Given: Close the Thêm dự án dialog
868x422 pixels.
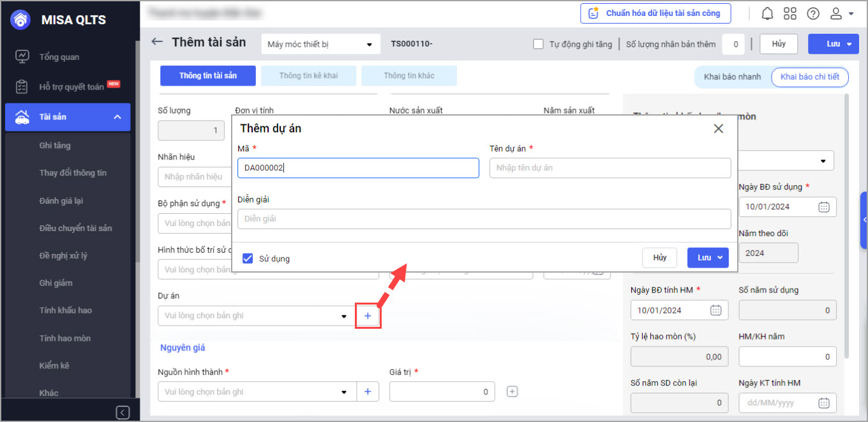Looking at the screenshot, I should pos(719,128).
